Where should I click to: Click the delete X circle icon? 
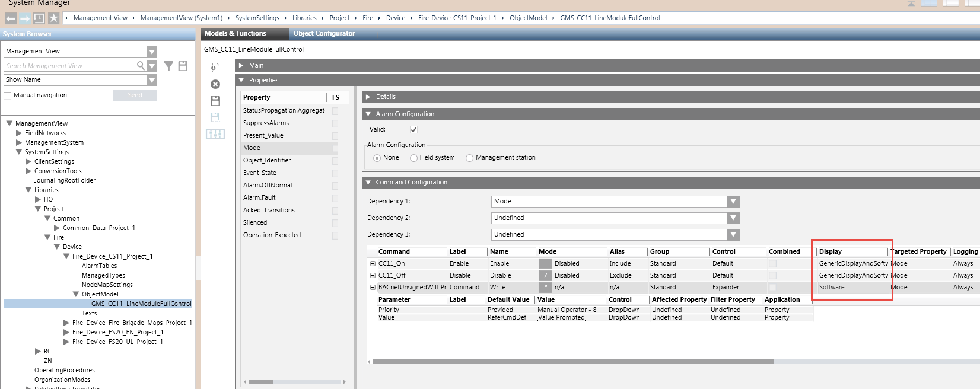pyautogui.click(x=215, y=84)
